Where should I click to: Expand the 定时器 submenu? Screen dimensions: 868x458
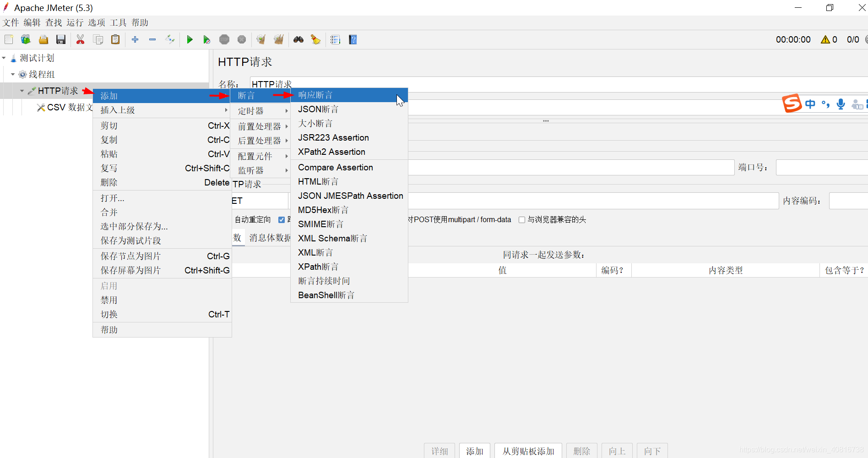point(260,111)
